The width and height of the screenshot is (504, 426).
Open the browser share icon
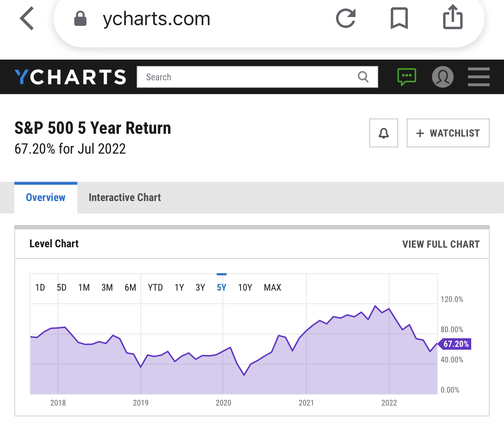point(452,18)
